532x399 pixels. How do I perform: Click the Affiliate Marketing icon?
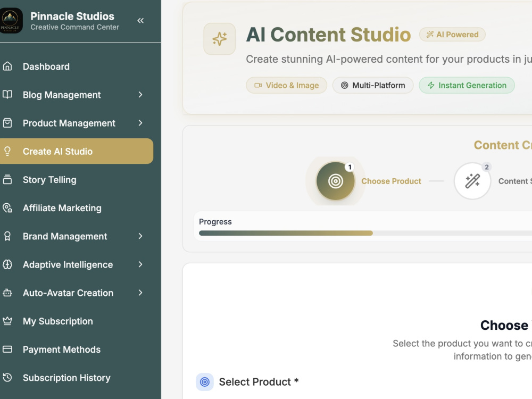tap(7, 207)
